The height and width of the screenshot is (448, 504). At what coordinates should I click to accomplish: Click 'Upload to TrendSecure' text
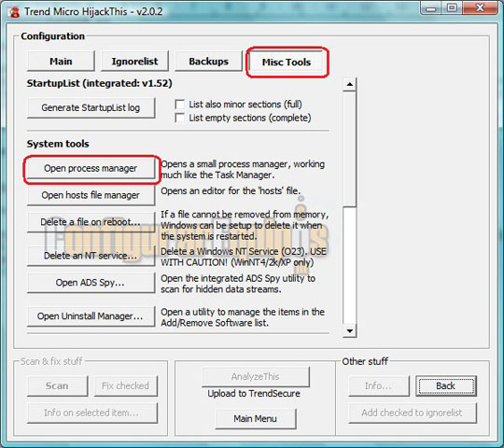click(254, 393)
